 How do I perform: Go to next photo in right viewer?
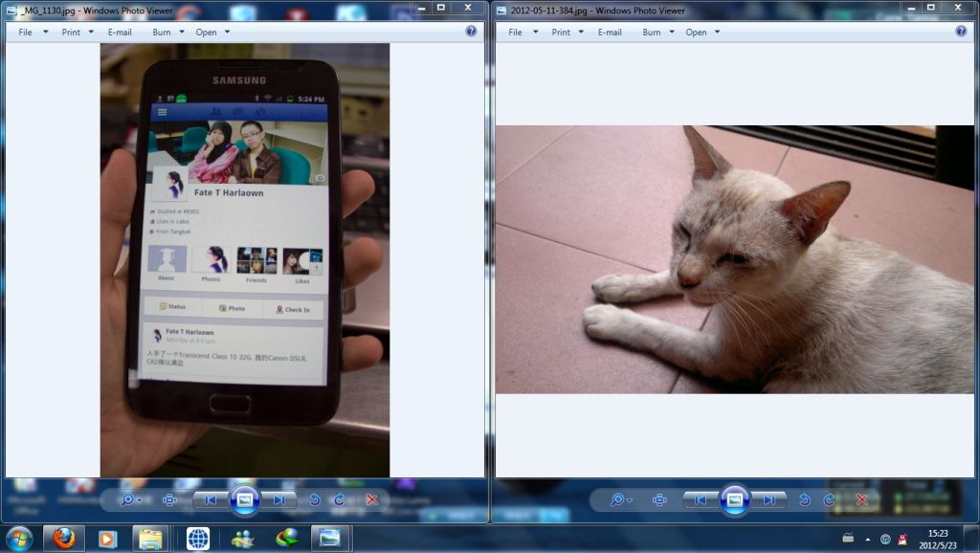tap(768, 499)
